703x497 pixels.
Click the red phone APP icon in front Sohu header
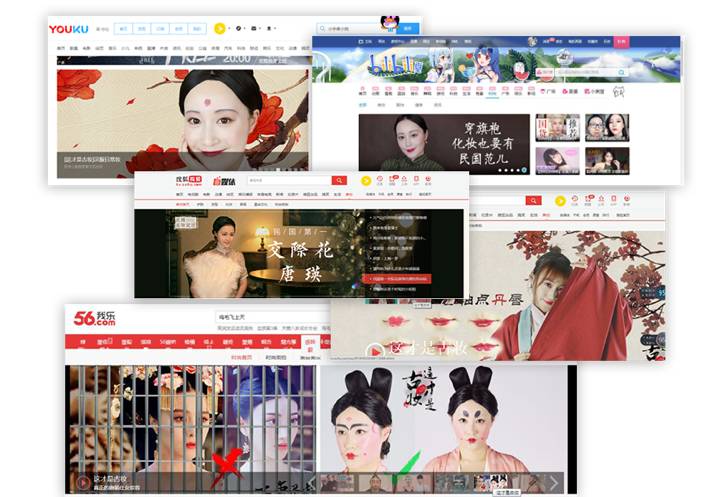[416, 180]
